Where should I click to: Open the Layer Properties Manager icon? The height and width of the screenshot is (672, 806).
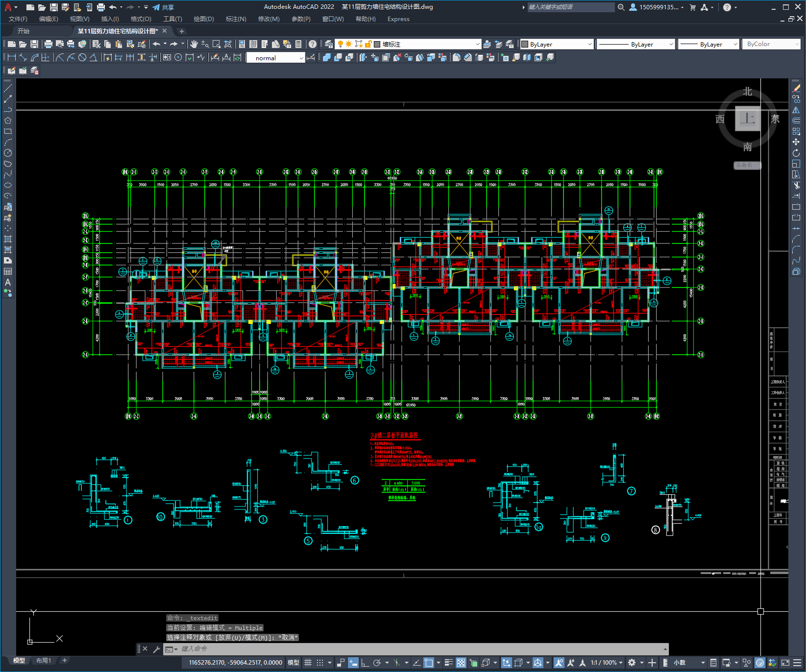tap(329, 44)
